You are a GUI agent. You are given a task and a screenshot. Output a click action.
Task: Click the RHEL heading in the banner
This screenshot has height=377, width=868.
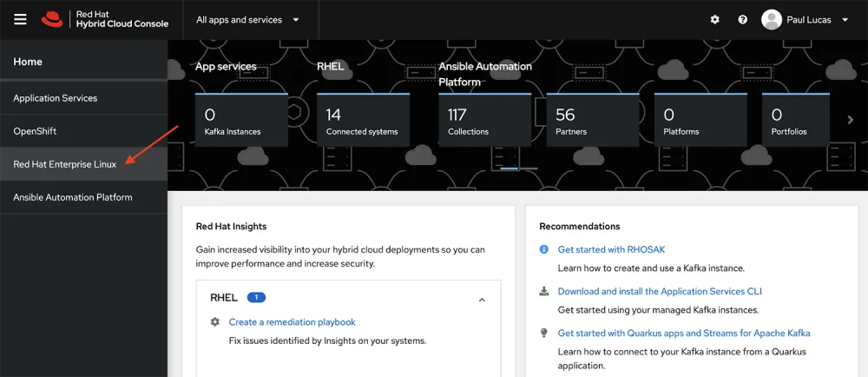(x=331, y=66)
